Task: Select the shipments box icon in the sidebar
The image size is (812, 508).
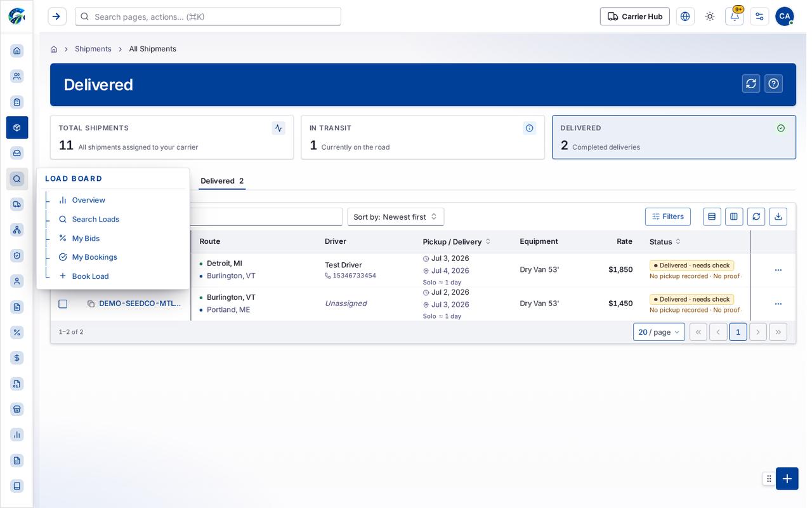Action: click(17, 128)
